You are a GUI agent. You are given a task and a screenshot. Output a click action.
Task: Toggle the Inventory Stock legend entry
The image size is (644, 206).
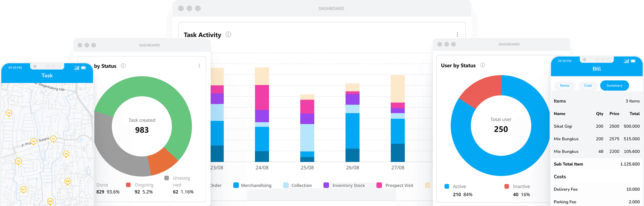pyautogui.click(x=348, y=186)
